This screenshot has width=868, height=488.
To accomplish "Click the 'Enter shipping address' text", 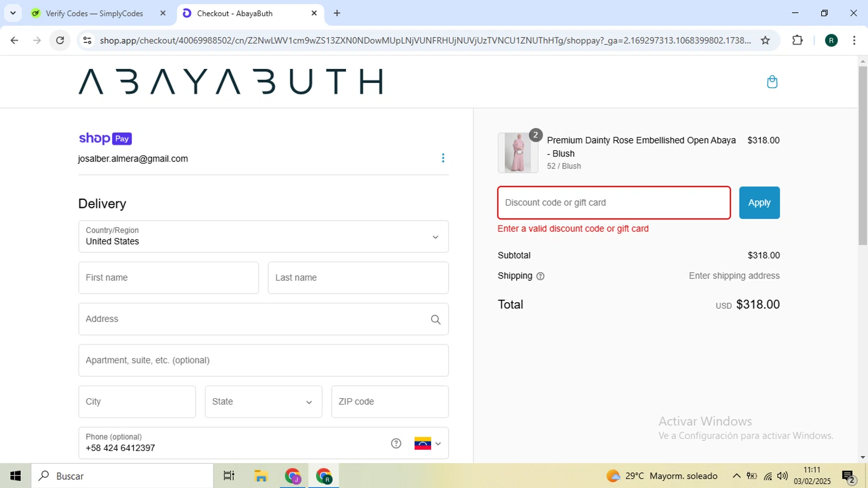I will 734,276.
